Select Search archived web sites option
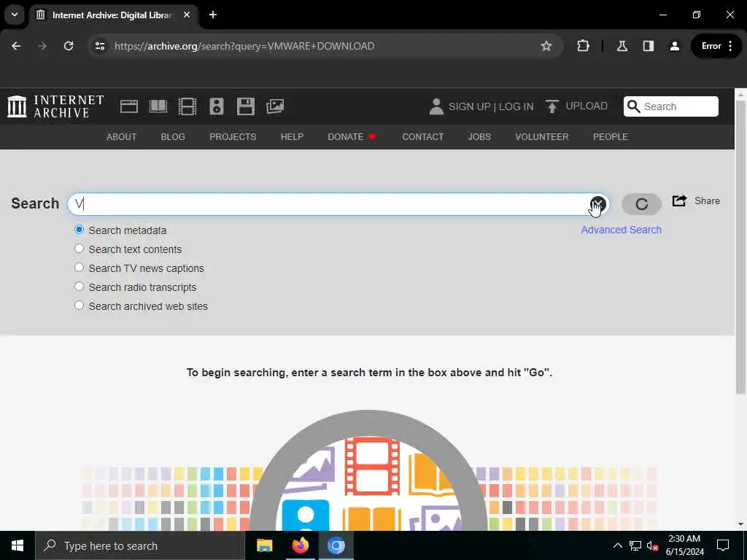747x560 pixels. click(79, 306)
